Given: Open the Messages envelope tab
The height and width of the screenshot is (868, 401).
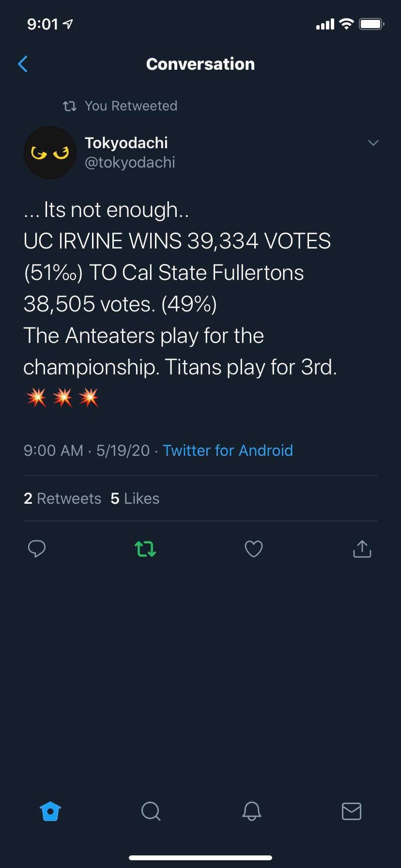Looking at the screenshot, I should pyautogui.click(x=351, y=811).
